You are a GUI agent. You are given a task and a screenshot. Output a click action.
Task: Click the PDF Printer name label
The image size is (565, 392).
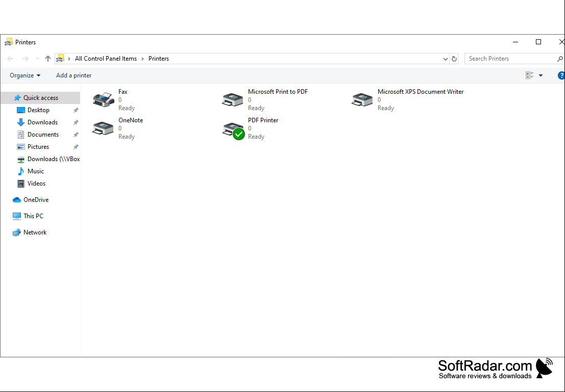click(x=263, y=120)
